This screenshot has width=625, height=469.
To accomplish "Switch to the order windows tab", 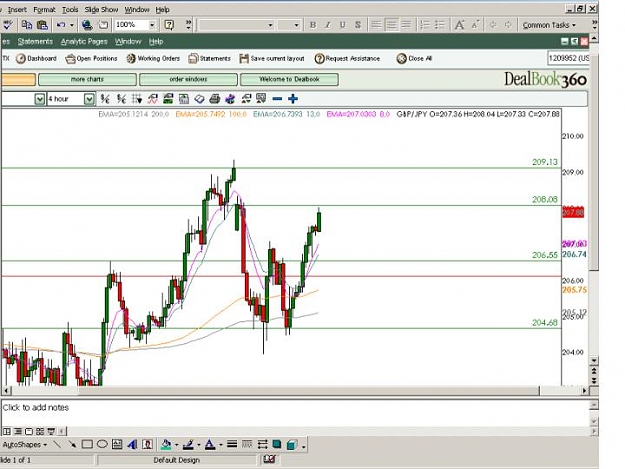I will [188, 79].
